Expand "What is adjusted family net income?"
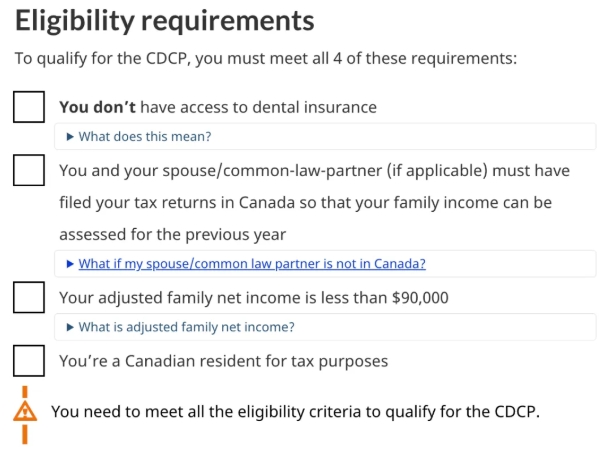 click(x=186, y=327)
